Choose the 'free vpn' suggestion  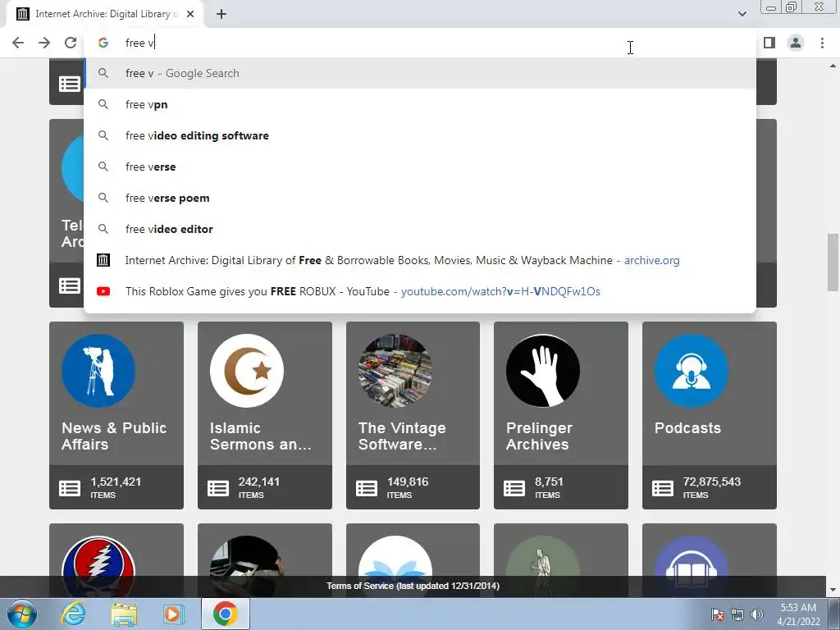(420, 104)
